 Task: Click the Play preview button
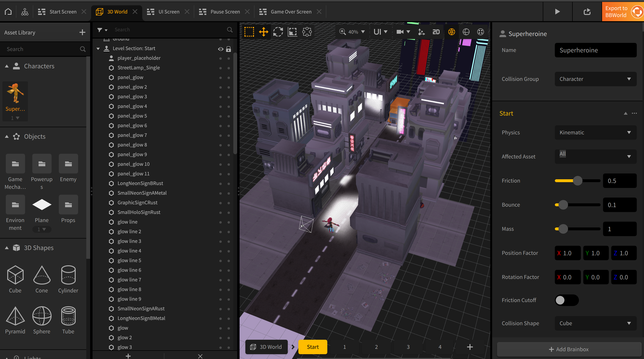(557, 12)
